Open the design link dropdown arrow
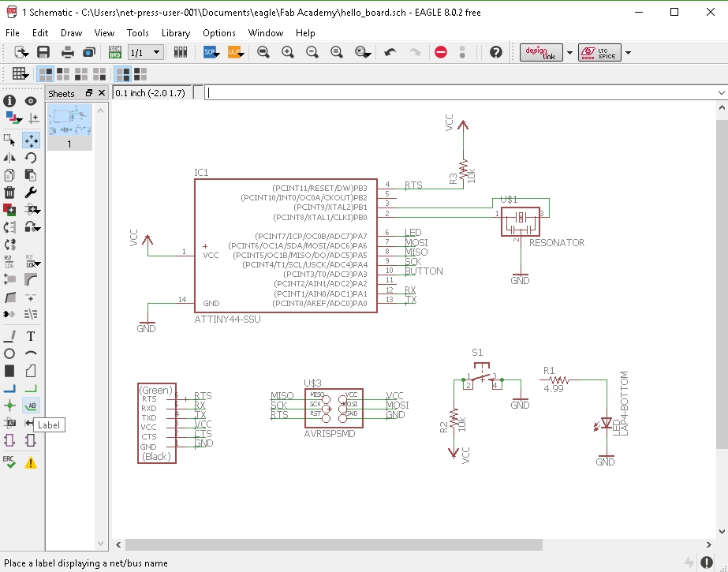Screen dimensions: 728x572 569,52
